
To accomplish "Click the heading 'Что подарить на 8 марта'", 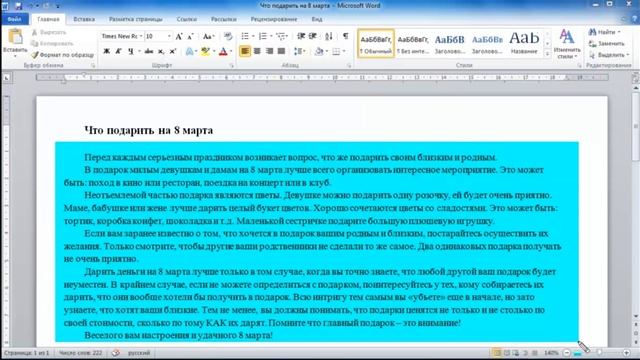I will point(149,130).
